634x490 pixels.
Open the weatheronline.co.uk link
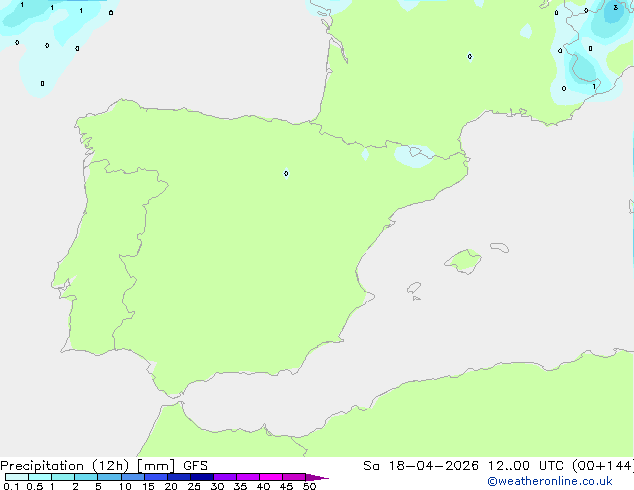tap(549, 481)
